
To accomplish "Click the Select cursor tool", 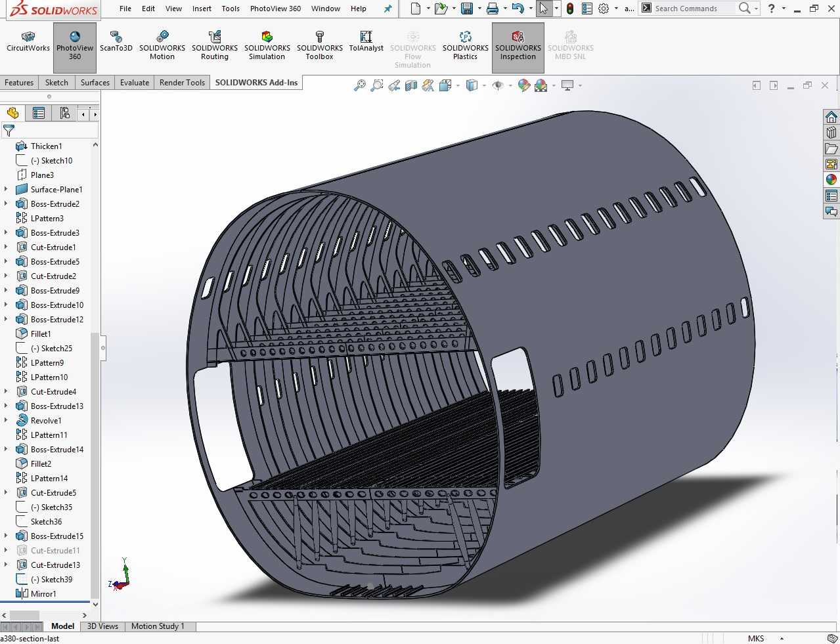I will tap(543, 9).
